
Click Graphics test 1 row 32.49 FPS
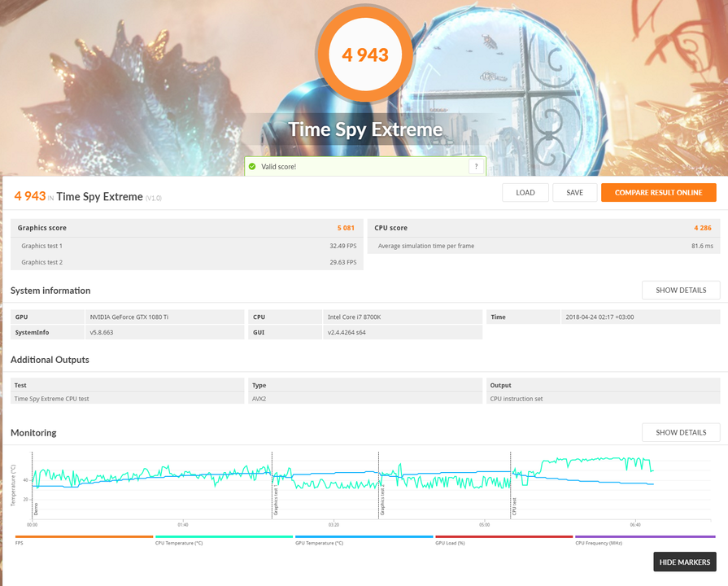point(186,246)
